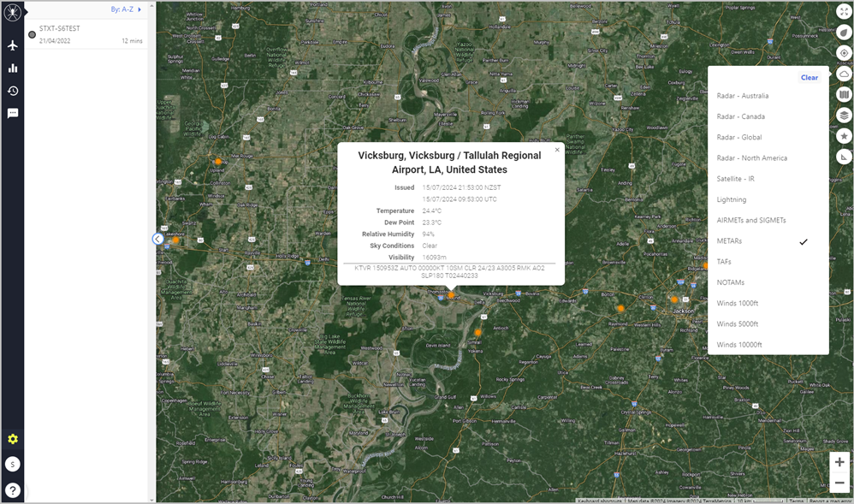Enable the Satellite - IR layer
Image resolution: width=854 pixels, height=504 pixels.
tap(768, 179)
